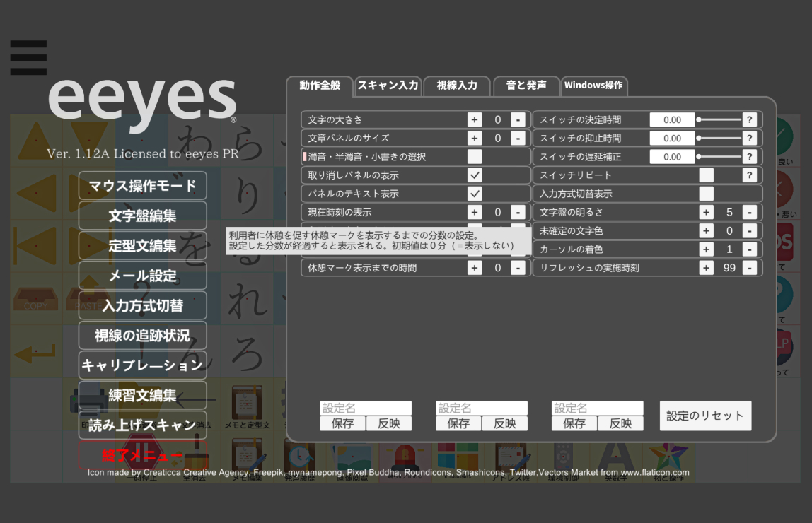
Task: Show help for スイッチリピート
Action: click(x=749, y=175)
